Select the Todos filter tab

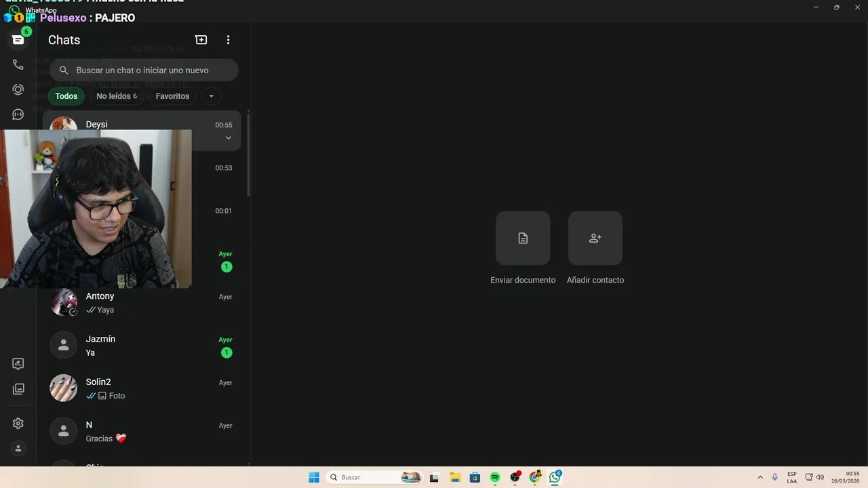pyautogui.click(x=66, y=96)
